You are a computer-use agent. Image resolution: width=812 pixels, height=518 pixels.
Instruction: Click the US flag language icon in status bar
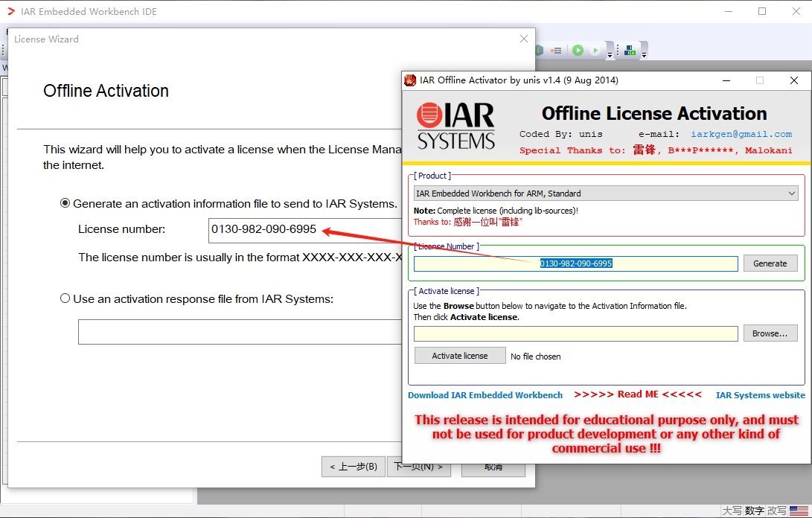point(799,511)
